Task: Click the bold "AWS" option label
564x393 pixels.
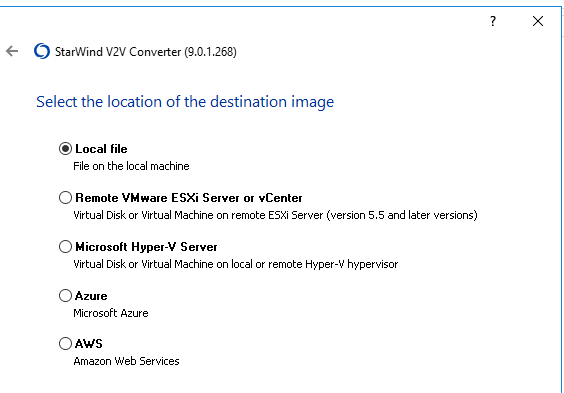Action: pos(88,344)
